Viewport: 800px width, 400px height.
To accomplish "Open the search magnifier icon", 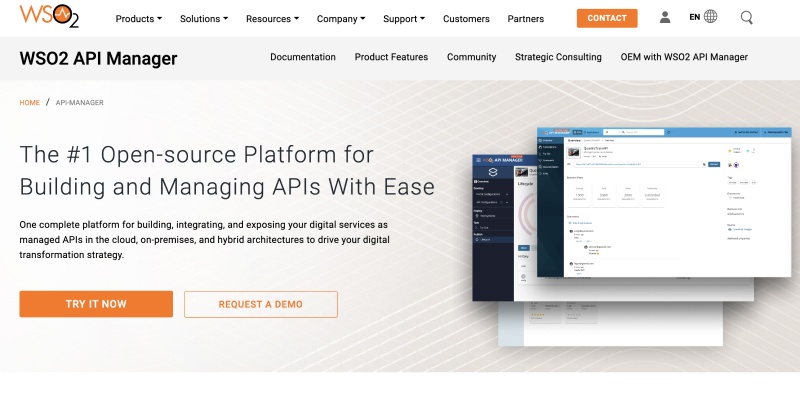I will [746, 18].
